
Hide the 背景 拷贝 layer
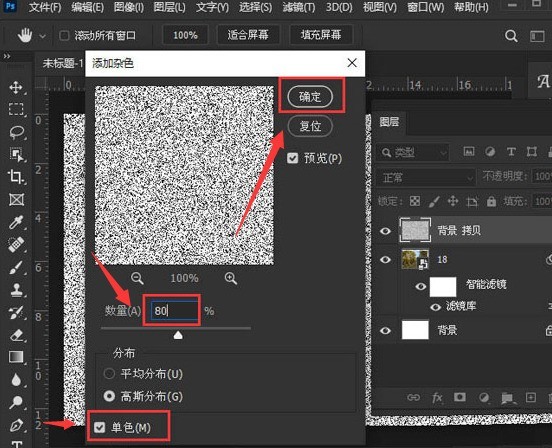[x=385, y=231]
